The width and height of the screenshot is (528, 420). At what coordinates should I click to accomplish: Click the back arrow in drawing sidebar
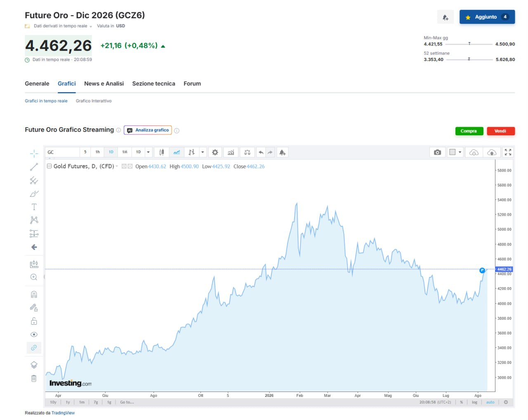34,247
